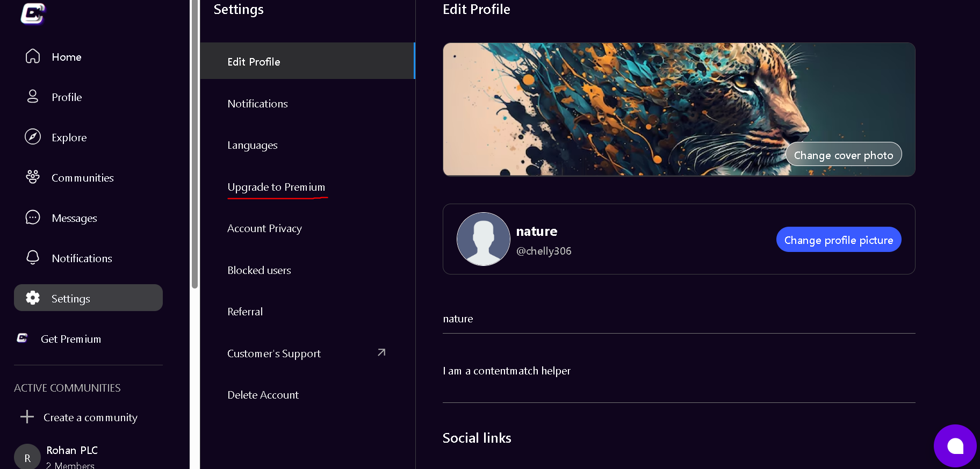Click the app logo in top-left corner
This screenshot has height=469, width=980.
(x=32, y=13)
